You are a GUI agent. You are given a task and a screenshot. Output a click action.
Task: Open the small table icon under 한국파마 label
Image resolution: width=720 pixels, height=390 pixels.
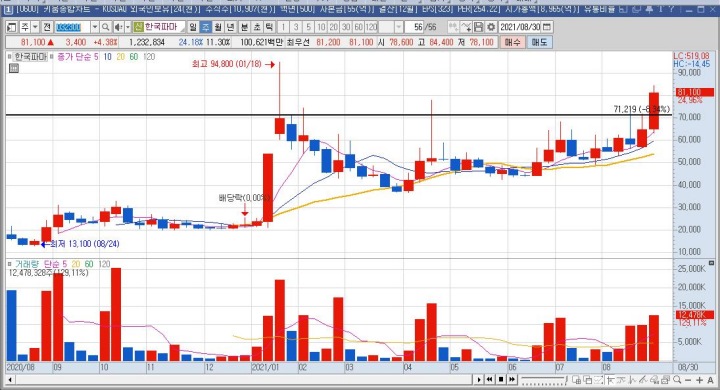tap(14, 68)
